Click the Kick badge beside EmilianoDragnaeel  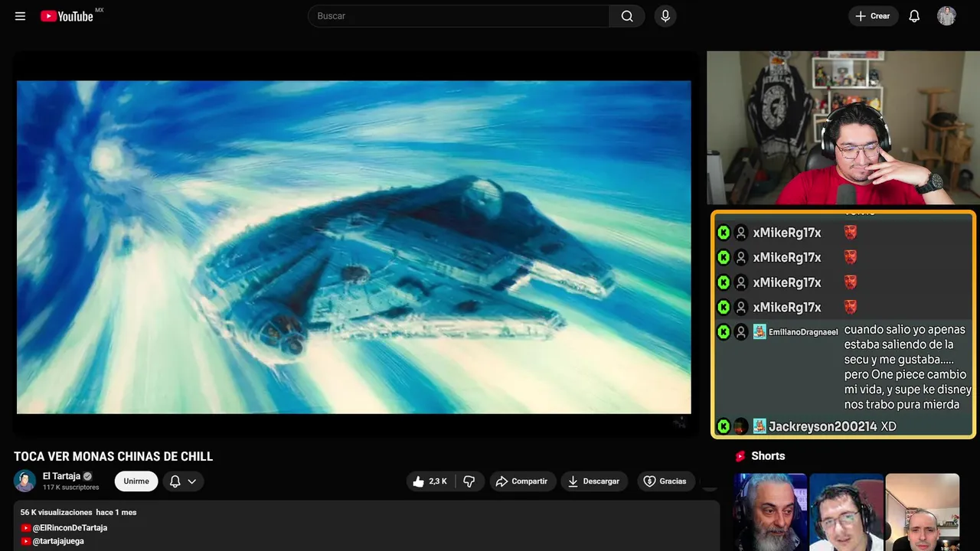(724, 332)
